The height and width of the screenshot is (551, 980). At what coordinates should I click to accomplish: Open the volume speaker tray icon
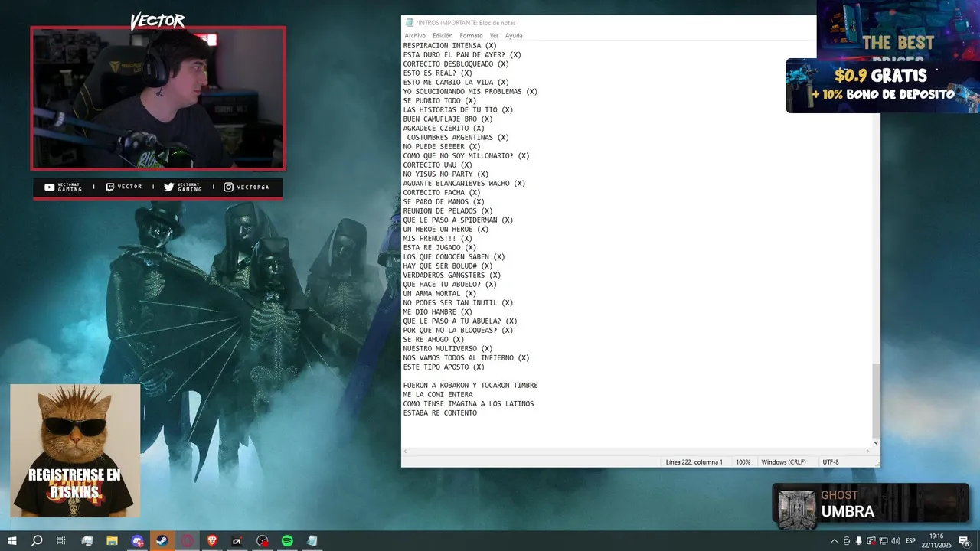(x=896, y=541)
